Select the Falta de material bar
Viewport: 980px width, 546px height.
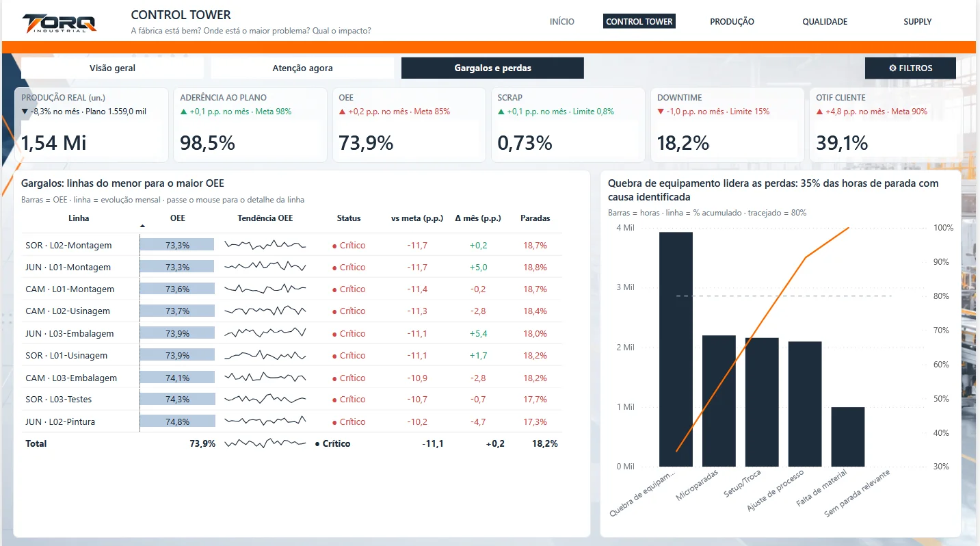pos(848,437)
